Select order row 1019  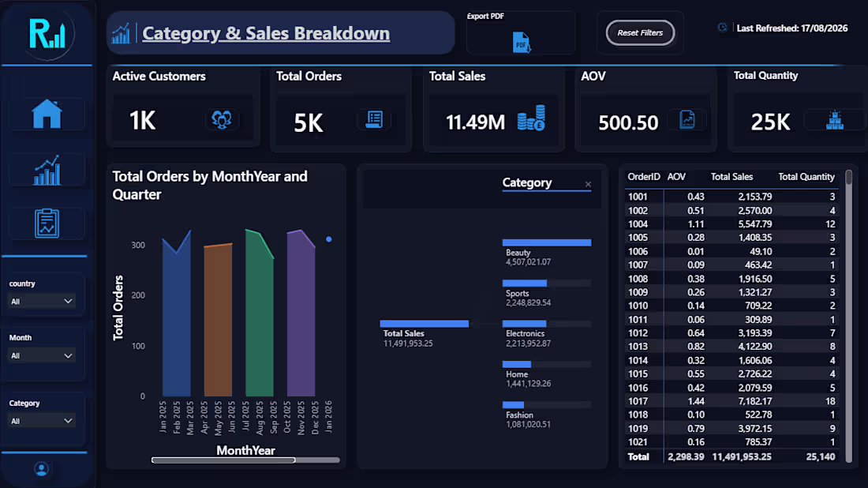click(x=731, y=428)
